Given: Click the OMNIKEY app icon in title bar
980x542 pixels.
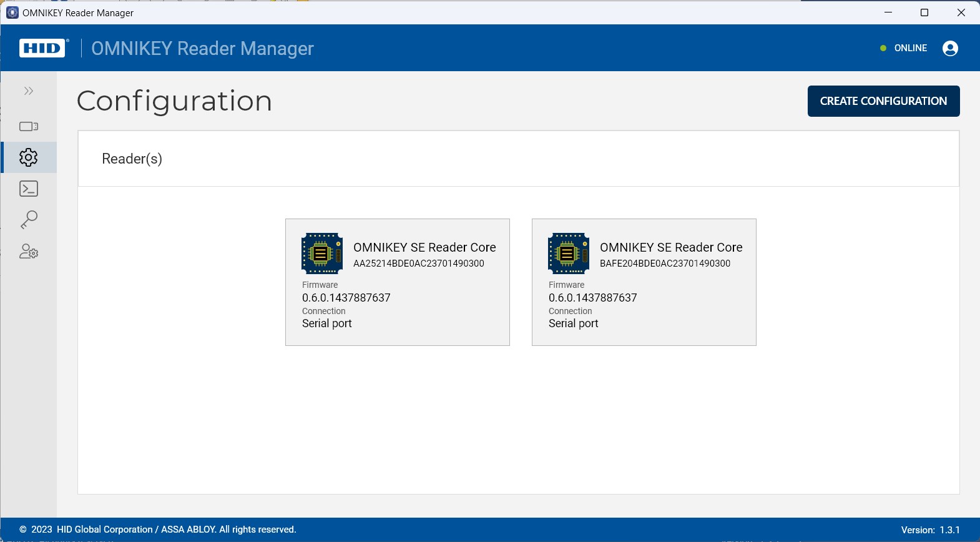Looking at the screenshot, I should [x=12, y=12].
